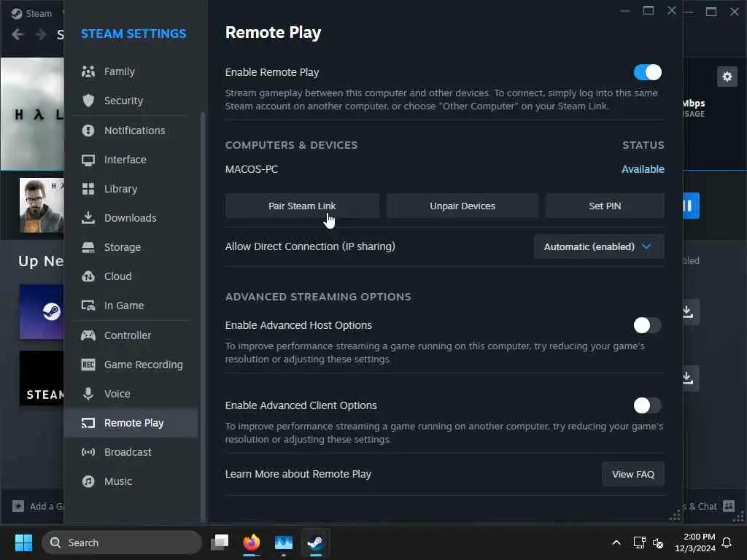The image size is (747, 560).
Task: Show hidden system tray icons
Action: 616,542
